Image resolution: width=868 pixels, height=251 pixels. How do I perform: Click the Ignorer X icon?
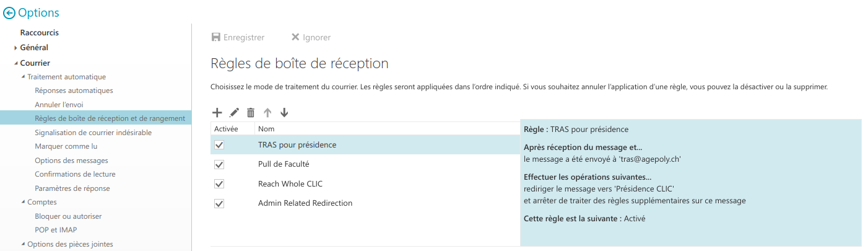click(x=295, y=37)
